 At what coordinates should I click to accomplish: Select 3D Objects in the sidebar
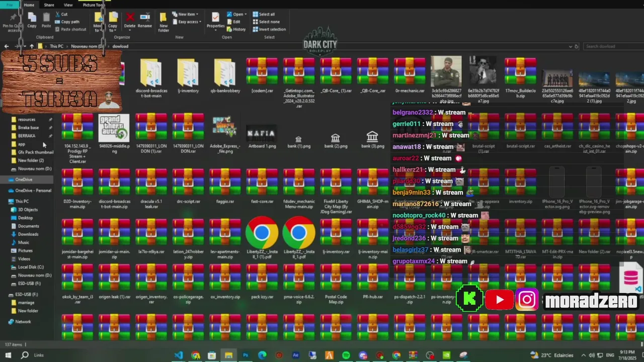(x=28, y=210)
